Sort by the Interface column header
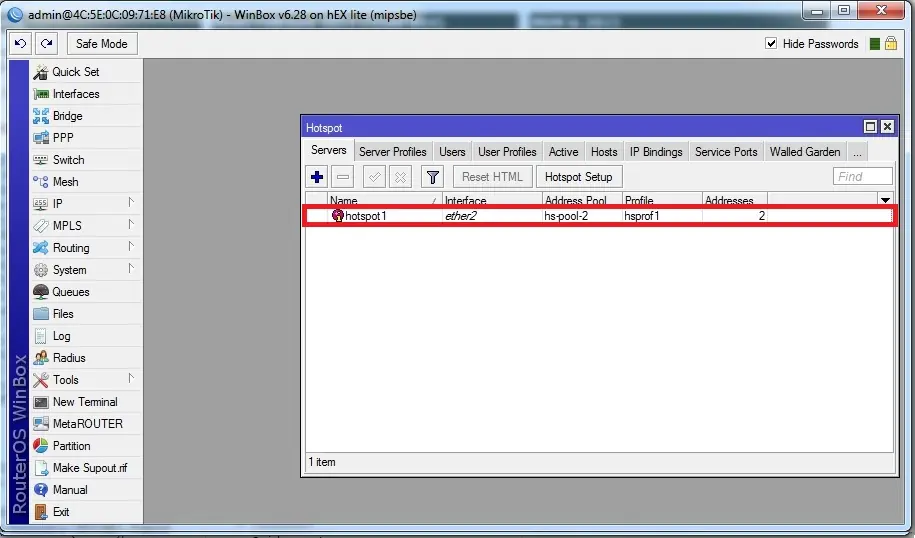 click(x=492, y=200)
